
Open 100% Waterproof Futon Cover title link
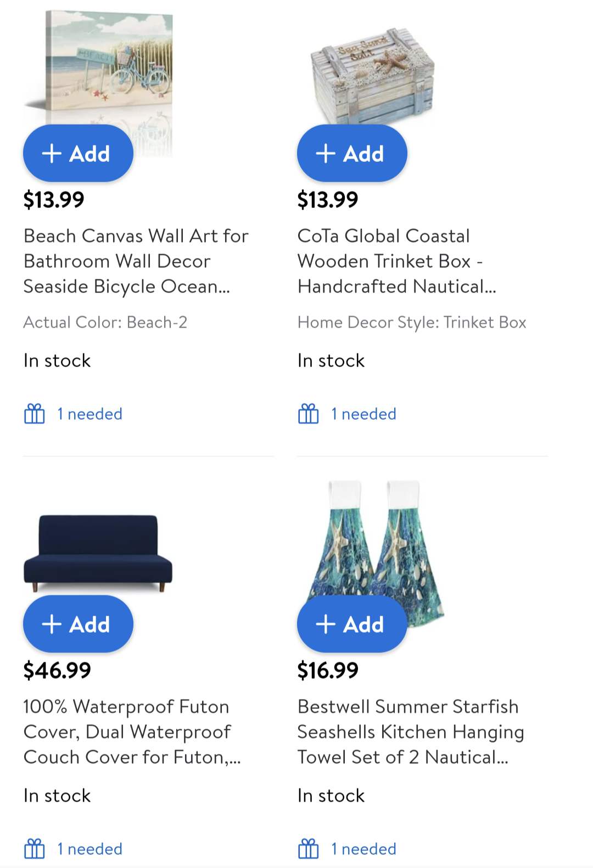point(132,732)
